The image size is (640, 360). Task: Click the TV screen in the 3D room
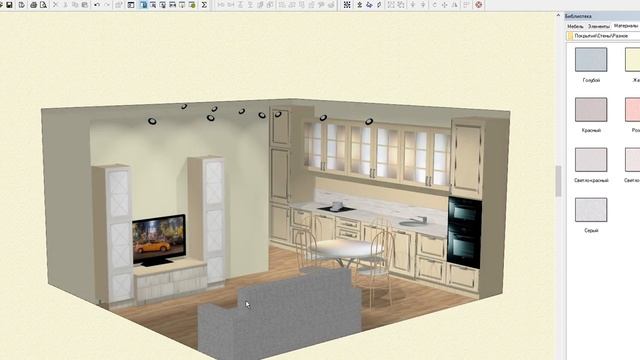click(x=158, y=238)
